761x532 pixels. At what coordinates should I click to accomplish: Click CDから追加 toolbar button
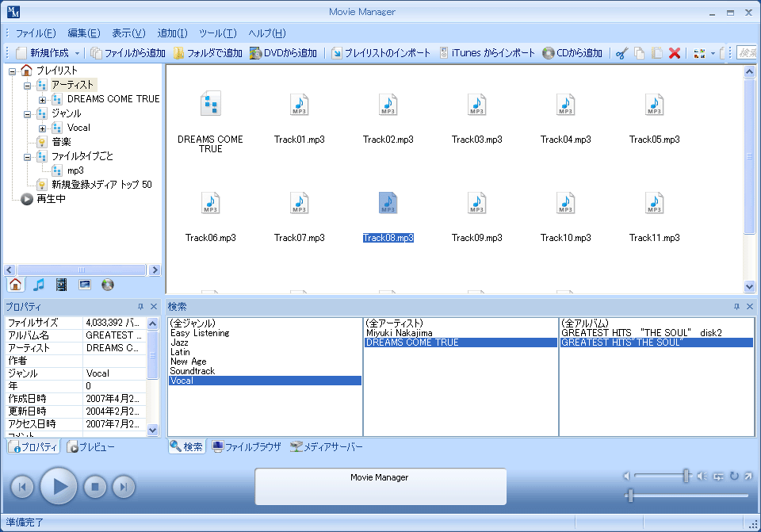(x=572, y=53)
